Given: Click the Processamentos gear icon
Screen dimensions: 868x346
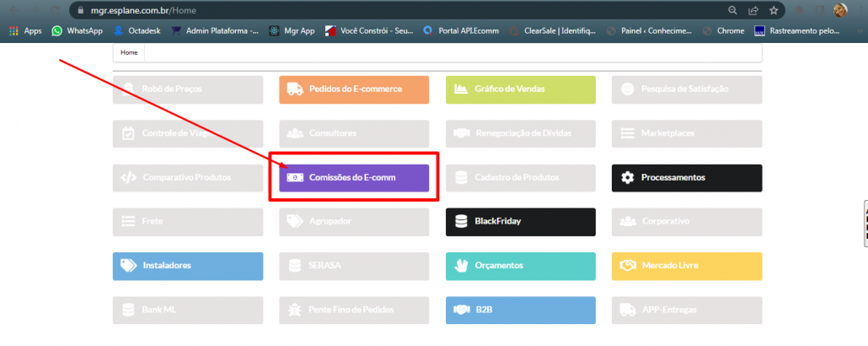Looking at the screenshot, I should click(627, 177).
